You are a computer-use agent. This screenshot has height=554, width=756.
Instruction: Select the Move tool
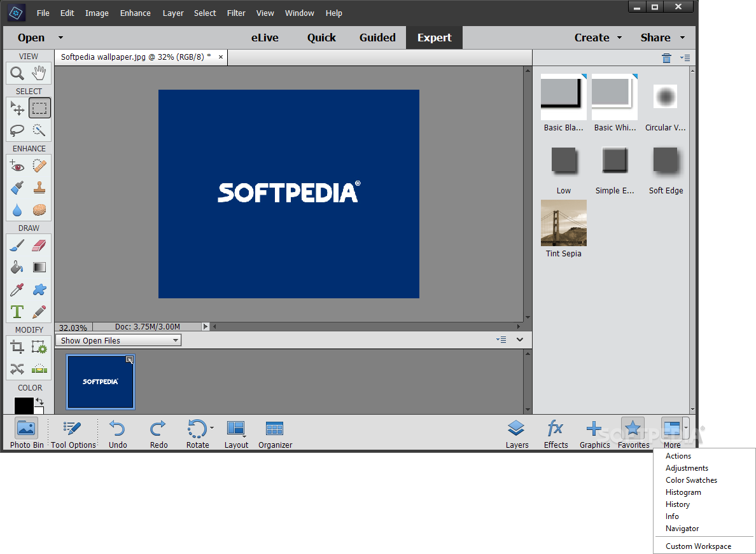click(17, 108)
